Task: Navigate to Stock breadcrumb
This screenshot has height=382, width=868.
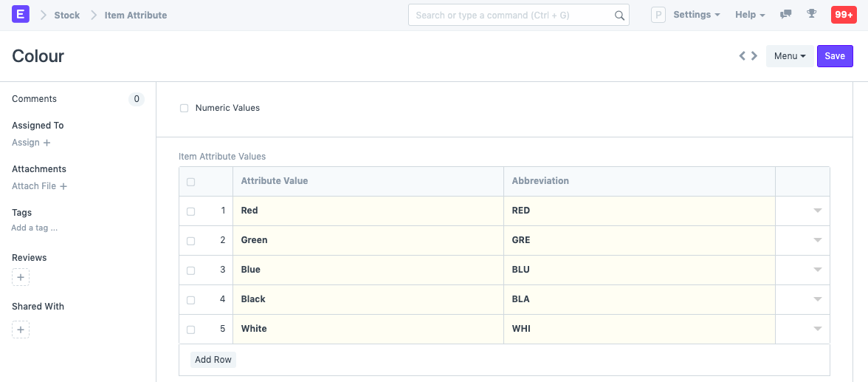Action: [x=66, y=15]
